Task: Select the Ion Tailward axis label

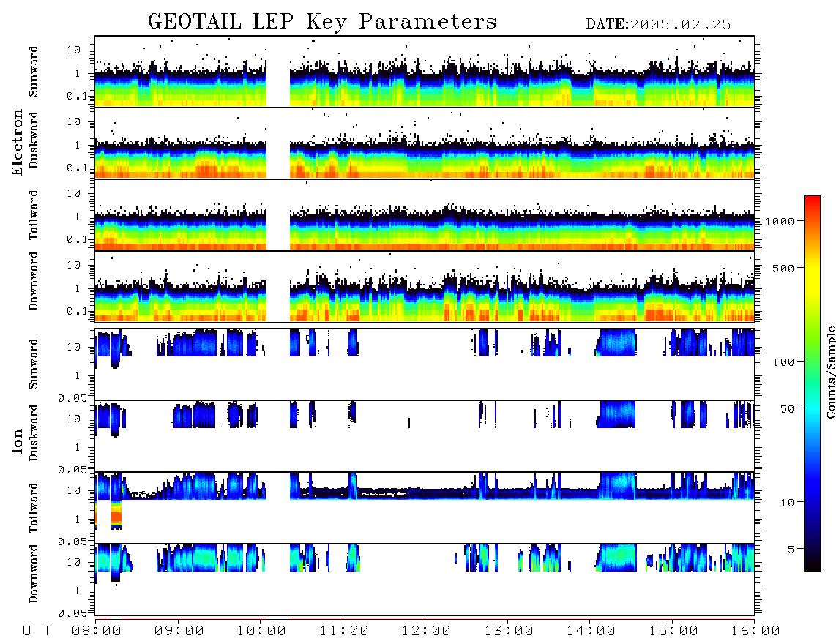Action: click(x=34, y=508)
